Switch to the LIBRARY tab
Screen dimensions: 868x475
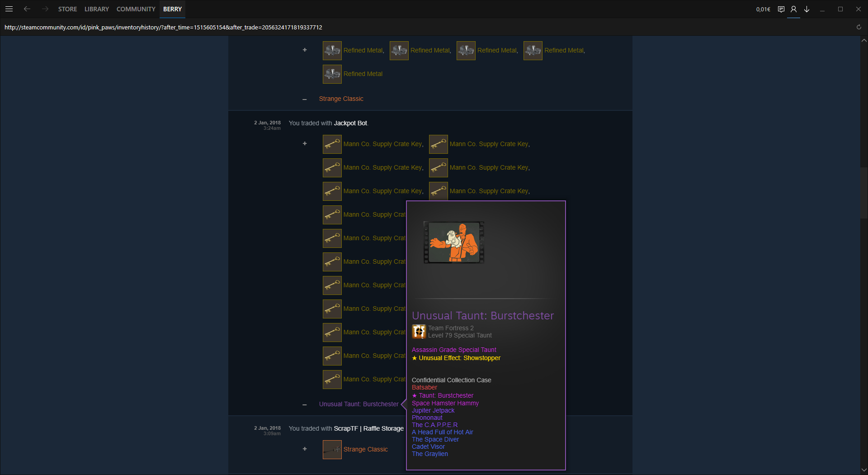point(97,9)
